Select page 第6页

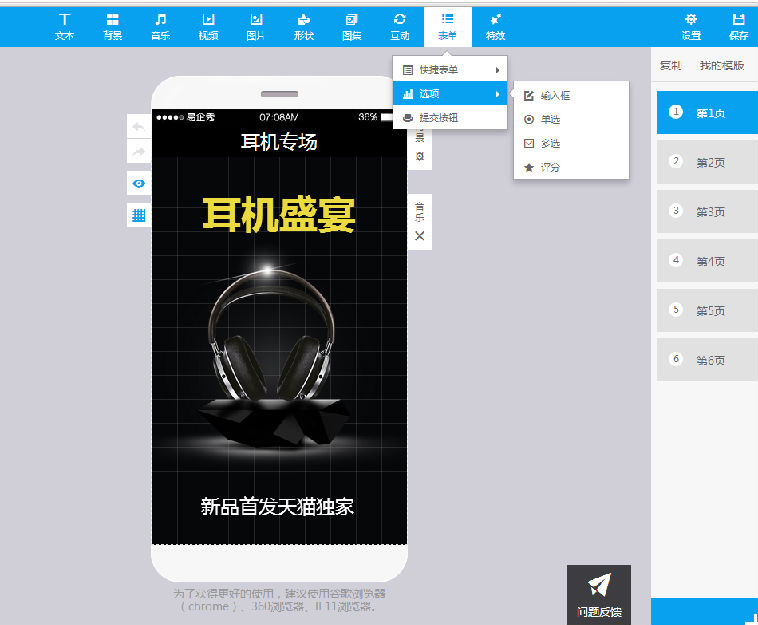point(707,360)
